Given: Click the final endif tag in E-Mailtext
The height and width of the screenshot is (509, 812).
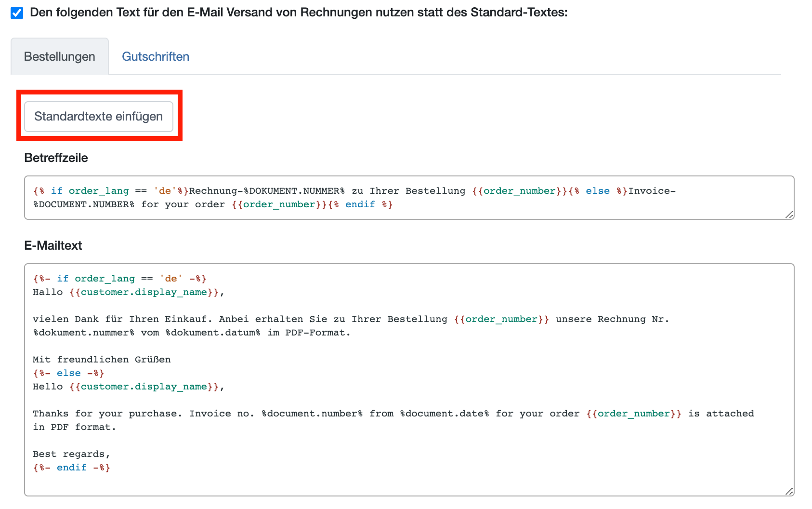Looking at the screenshot, I should tap(72, 468).
